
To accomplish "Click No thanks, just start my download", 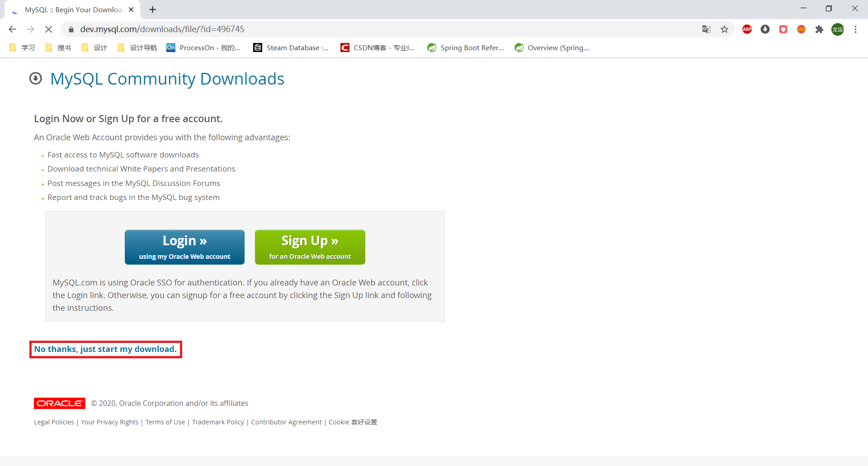I will 105,349.
